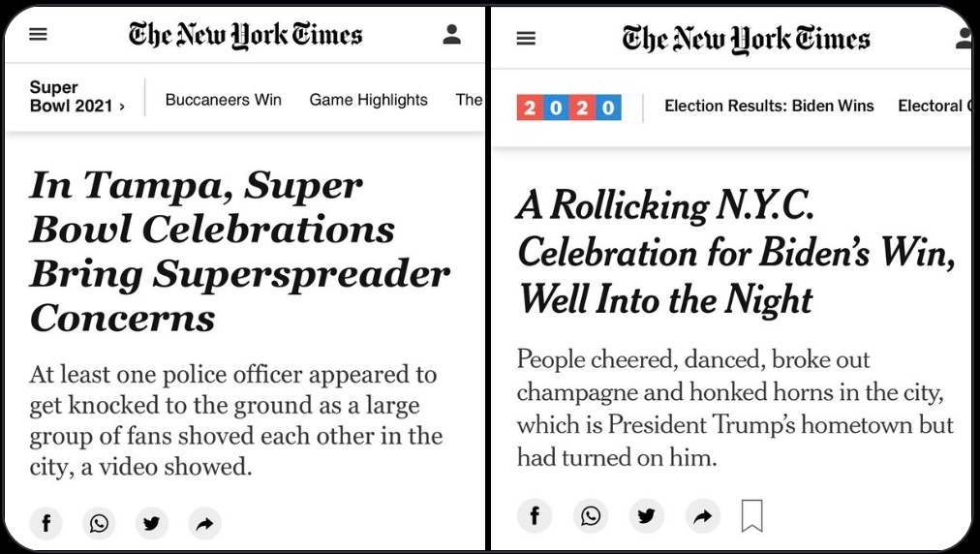980x554 pixels.
Task: Open share arrow under Super Bowl article
Action: [x=205, y=523]
